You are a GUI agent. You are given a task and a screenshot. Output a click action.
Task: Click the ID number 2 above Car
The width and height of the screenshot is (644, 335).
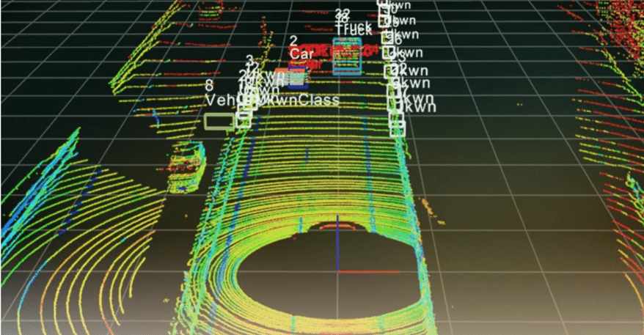(293, 41)
